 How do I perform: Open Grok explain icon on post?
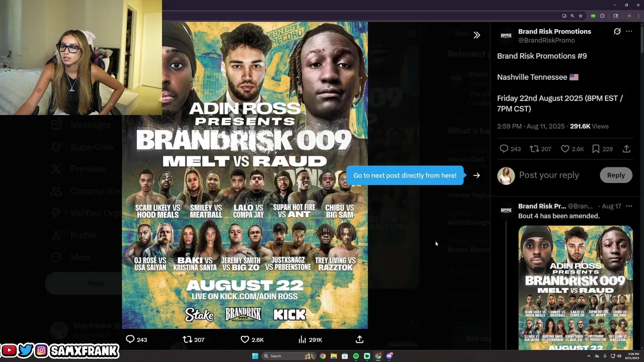[x=617, y=31]
